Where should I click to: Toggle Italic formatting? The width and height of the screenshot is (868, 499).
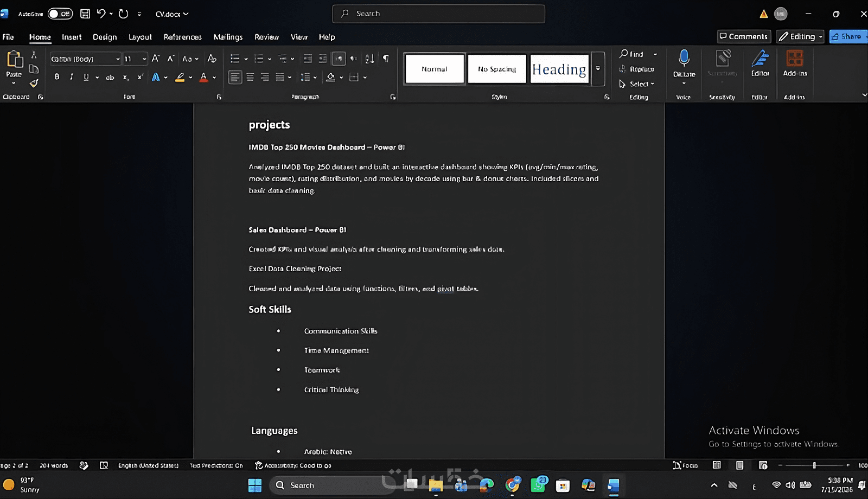(71, 78)
